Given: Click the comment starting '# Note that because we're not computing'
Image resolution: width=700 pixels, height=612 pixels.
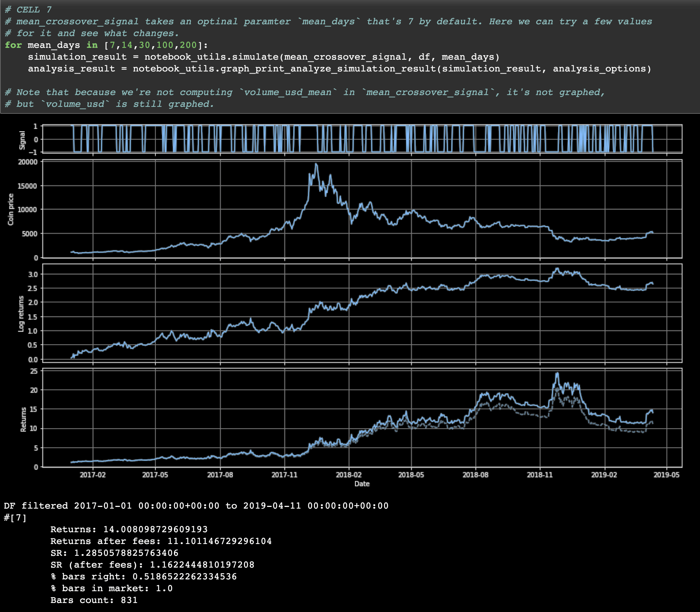Looking at the screenshot, I should point(305,92).
